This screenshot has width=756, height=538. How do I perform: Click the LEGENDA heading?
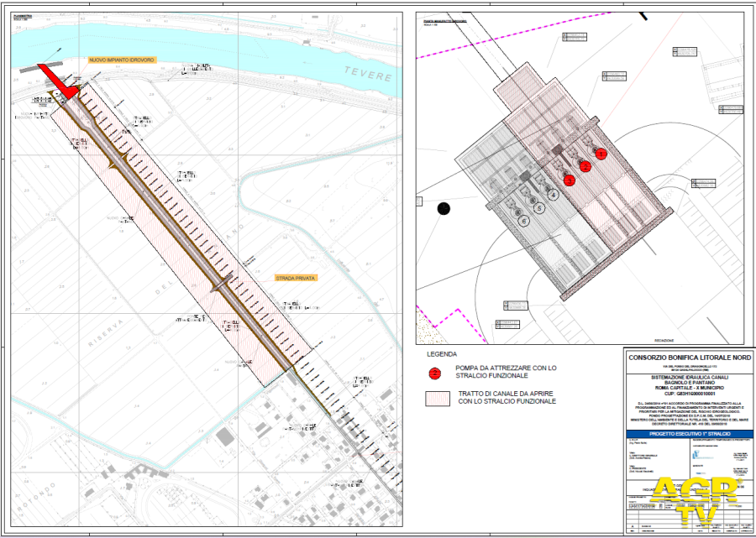442,353
